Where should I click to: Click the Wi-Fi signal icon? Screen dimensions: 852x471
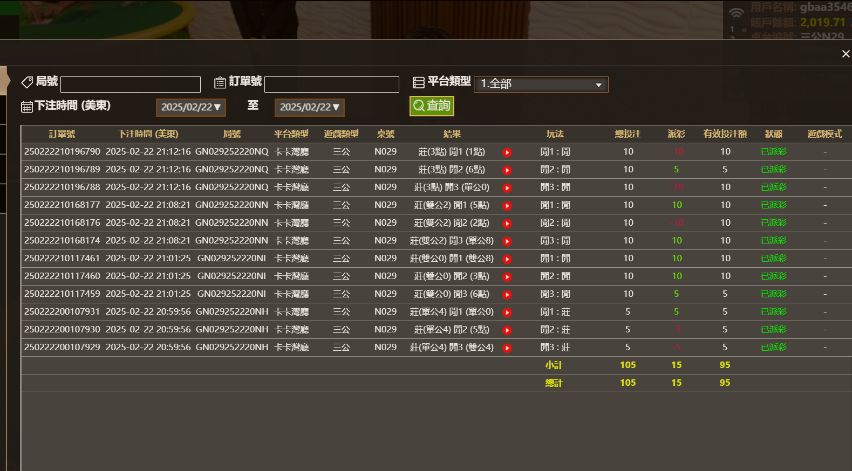pos(736,13)
